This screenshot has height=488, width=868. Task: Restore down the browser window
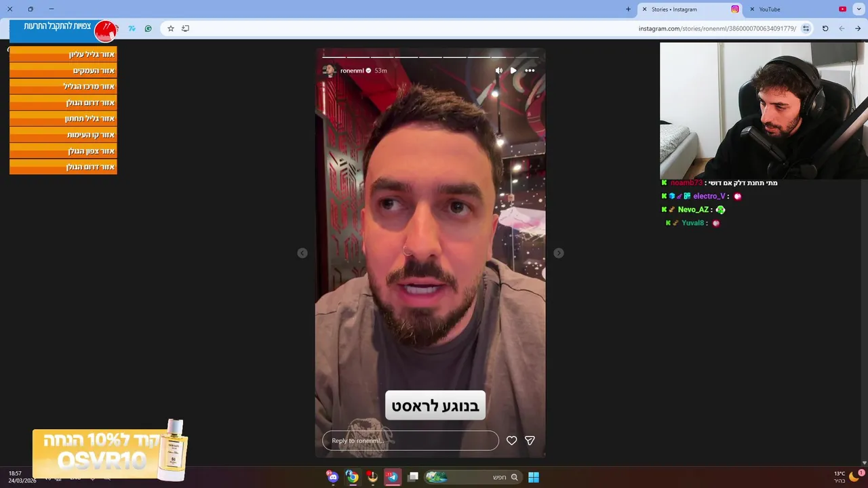point(31,9)
